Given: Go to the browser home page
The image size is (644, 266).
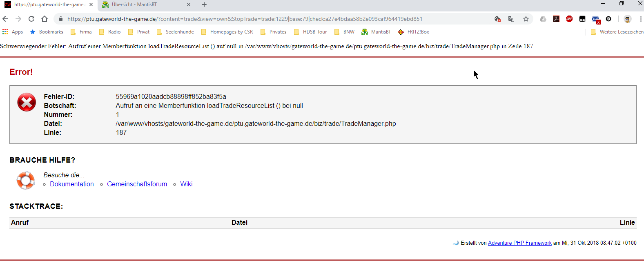Looking at the screenshot, I should [45, 19].
